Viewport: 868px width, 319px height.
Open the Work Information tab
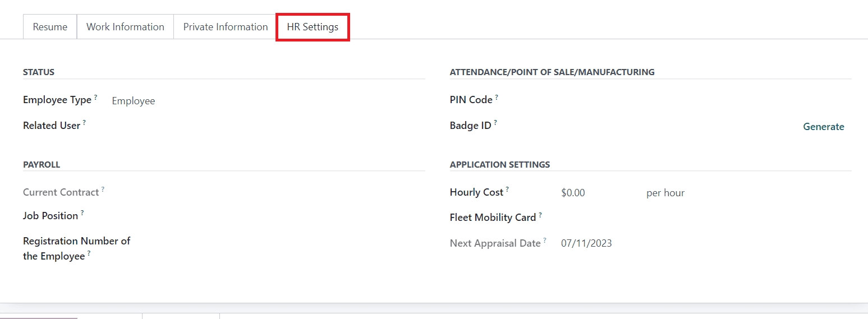125,27
